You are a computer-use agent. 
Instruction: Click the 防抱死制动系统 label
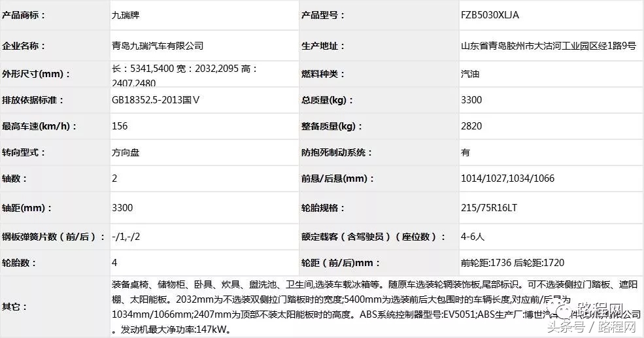coord(337,153)
